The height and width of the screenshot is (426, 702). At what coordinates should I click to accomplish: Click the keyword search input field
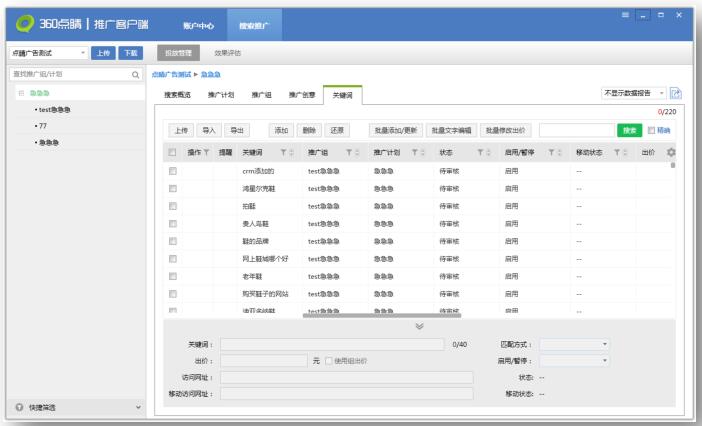coord(576,130)
